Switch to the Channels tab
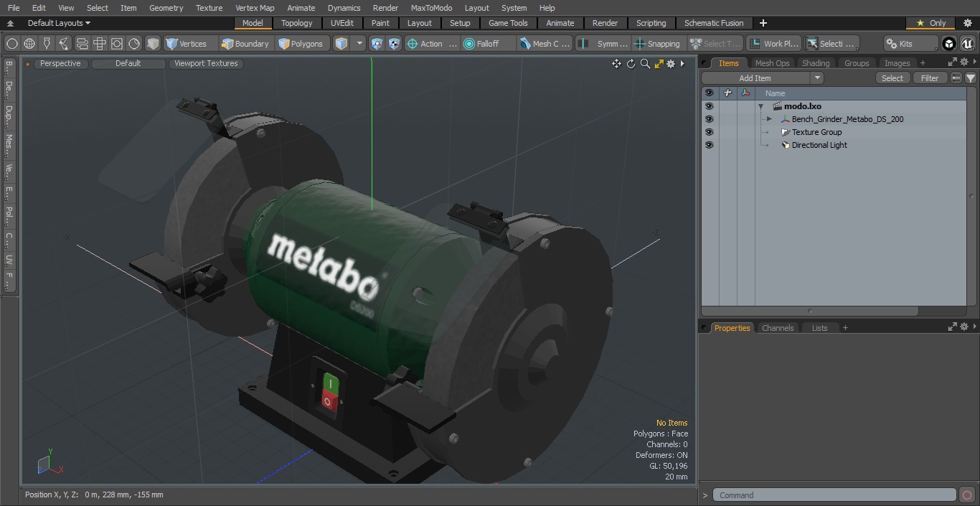This screenshot has width=980, height=506. pos(778,328)
